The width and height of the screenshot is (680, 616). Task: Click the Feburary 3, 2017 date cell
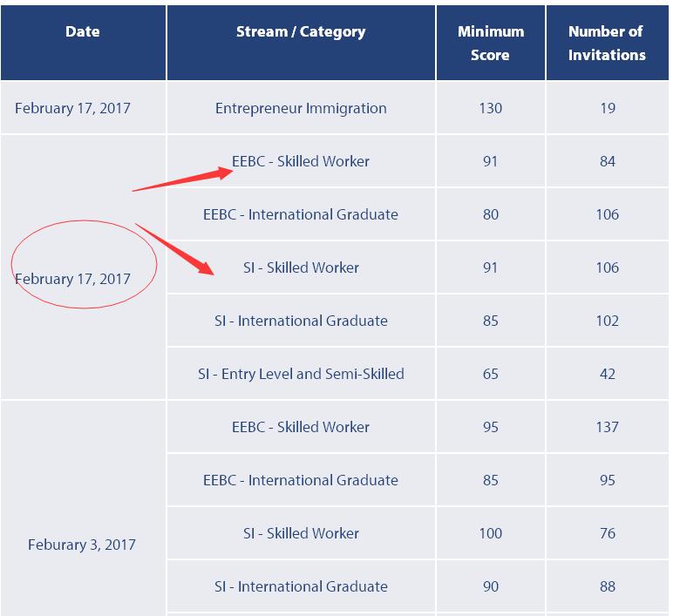pos(82,545)
